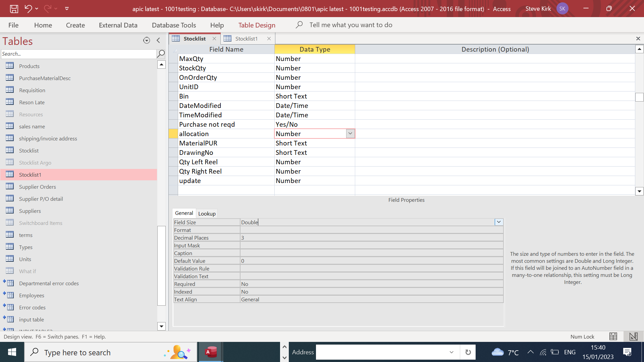Viewport: 644px width, 362px height.
Task: Click the navigation pane Search field
Action: point(78,54)
